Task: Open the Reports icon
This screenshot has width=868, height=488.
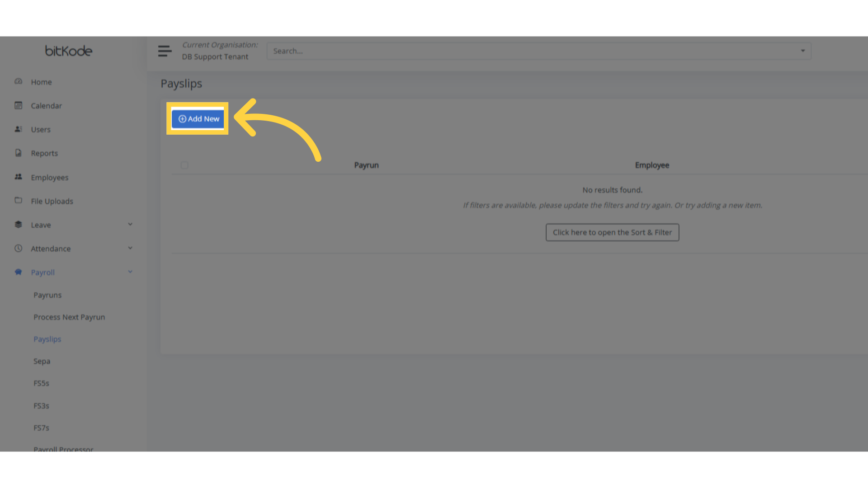Action: [x=18, y=153]
